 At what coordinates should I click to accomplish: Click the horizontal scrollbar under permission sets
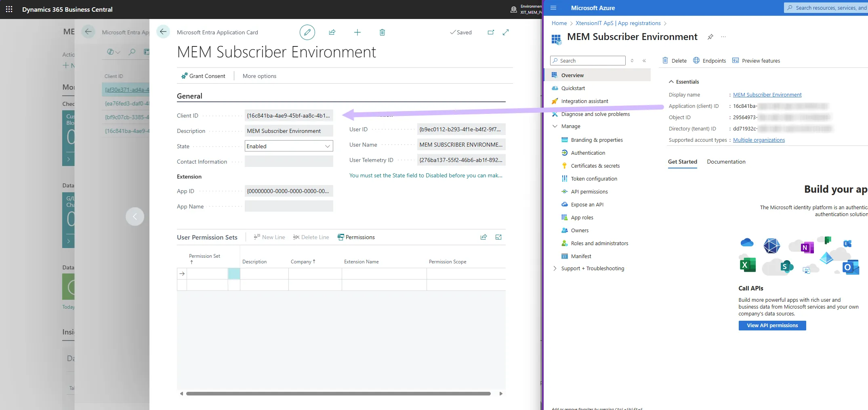tap(338, 393)
